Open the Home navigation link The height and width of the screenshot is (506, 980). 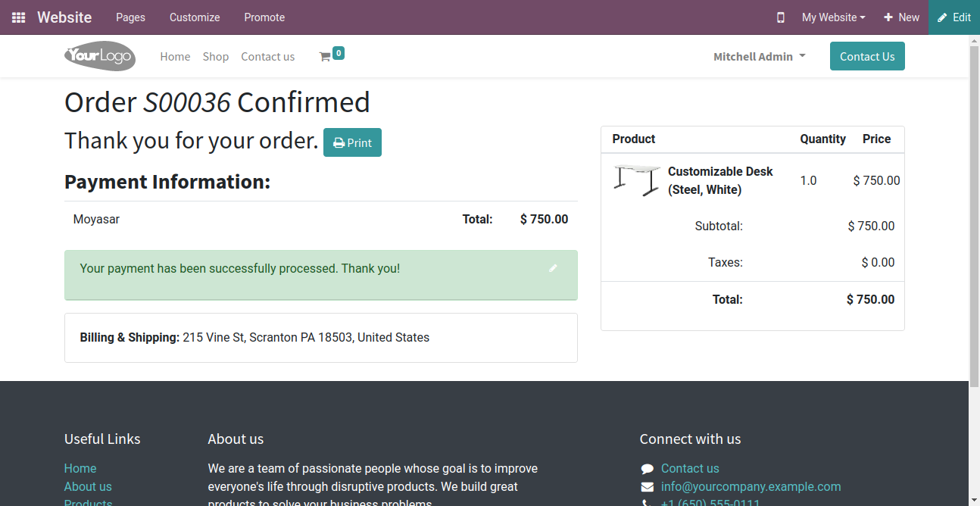click(x=175, y=57)
